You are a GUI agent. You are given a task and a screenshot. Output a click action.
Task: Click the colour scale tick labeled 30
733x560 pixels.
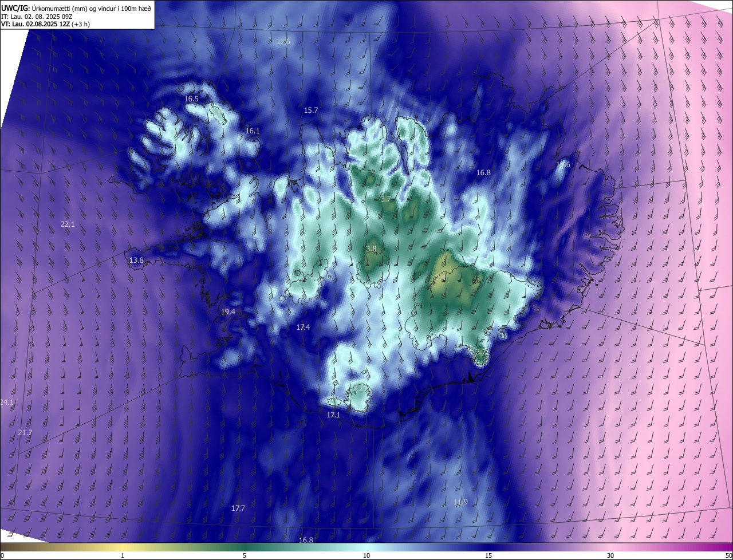point(610,555)
